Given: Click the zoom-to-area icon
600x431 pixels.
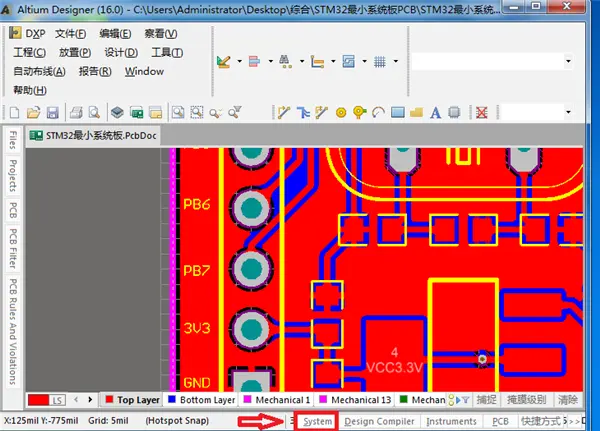Looking at the screenshot, I should click(x=178, y=113).
